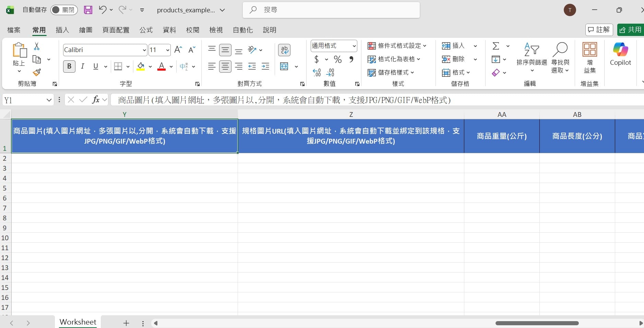644x328 pixels.
Task: Open the 檔案 menu
Action: [14, 30]
